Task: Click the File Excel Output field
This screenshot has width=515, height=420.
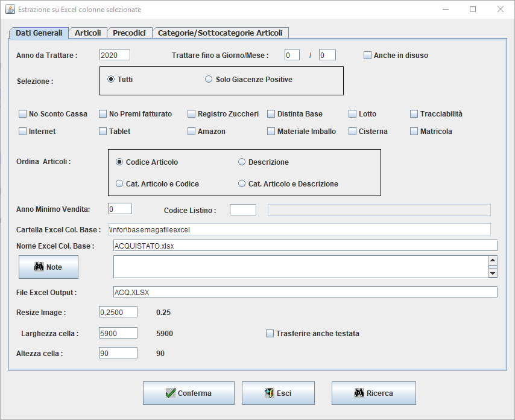Action: pyautogui.click(x=305, y=292)
